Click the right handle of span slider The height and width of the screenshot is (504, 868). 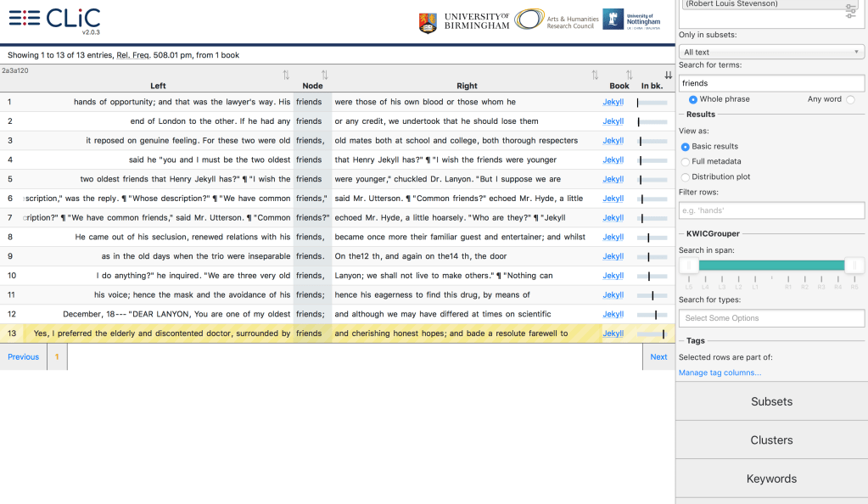pos(854,266)
